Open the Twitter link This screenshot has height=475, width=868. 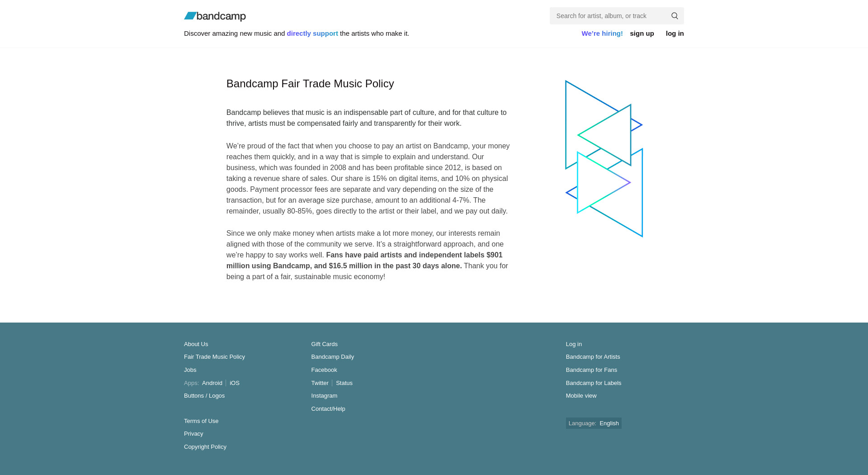pyautogui.click(x=320, y=383)
